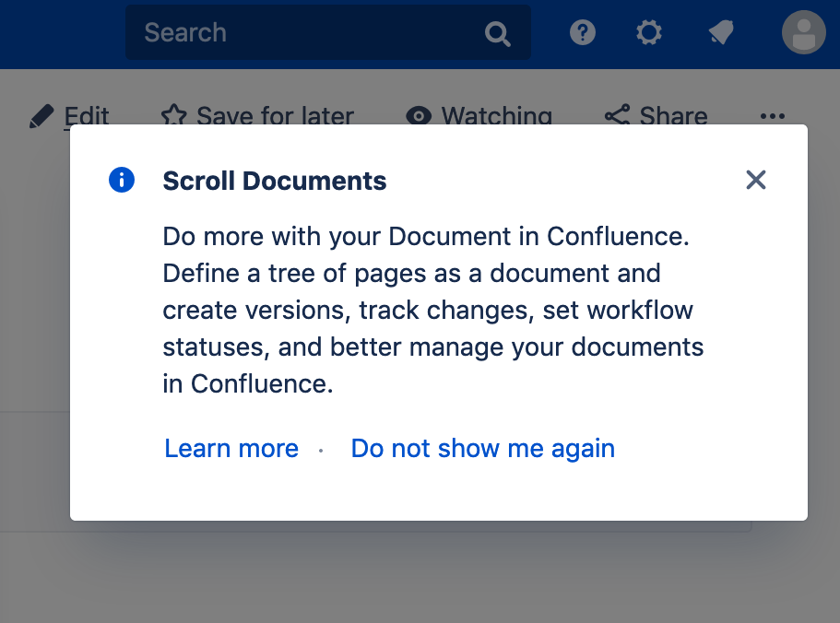Open the search magnifier icon

click(x=497, y=32)
